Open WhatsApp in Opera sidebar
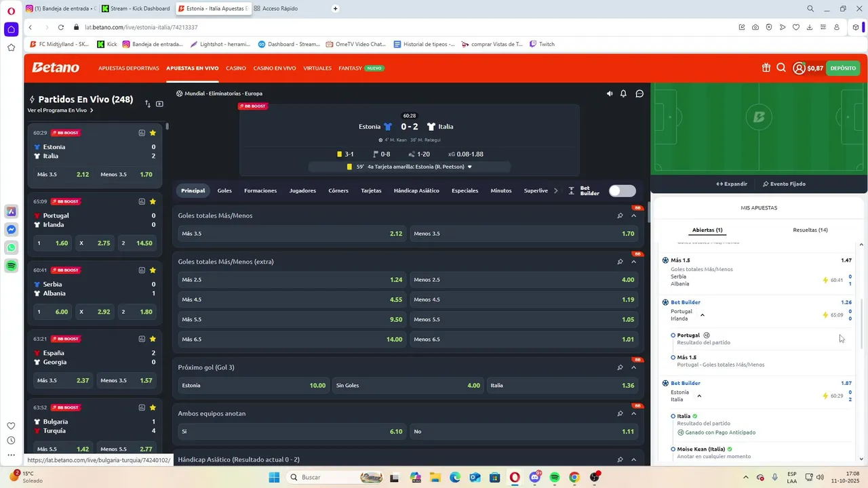Image resolution: width=868 pixels, height=488 pixels. coord(12,248)
